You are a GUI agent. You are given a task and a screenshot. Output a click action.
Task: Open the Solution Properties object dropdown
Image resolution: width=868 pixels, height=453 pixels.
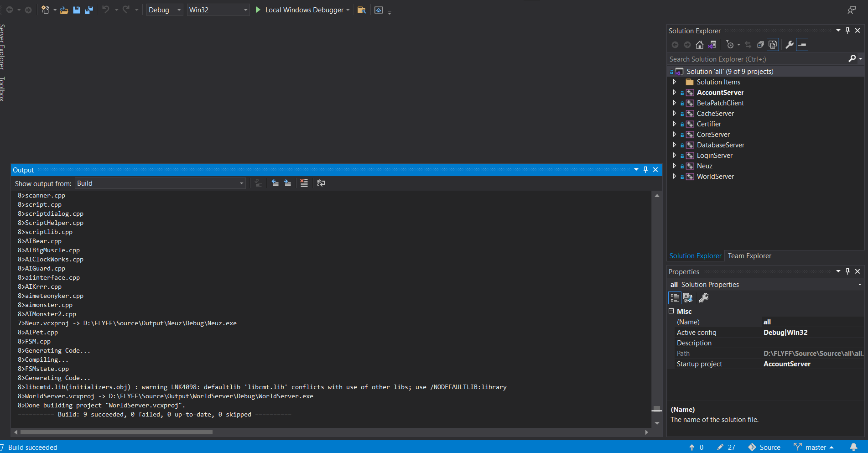859,285
